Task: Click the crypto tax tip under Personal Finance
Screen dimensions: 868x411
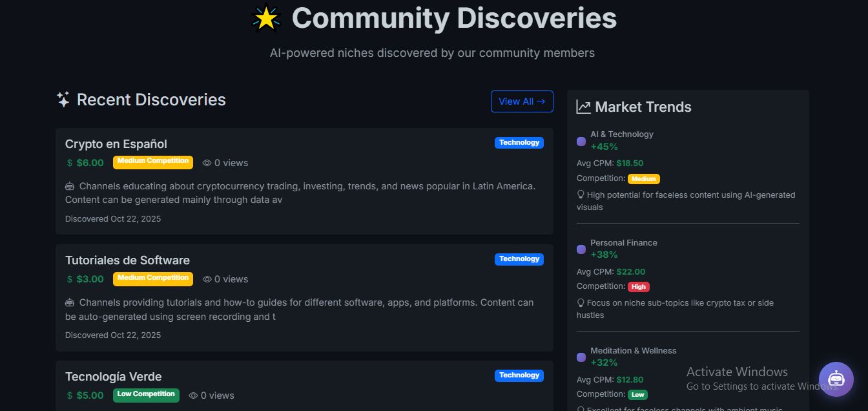Action: [x=676, y=309]
